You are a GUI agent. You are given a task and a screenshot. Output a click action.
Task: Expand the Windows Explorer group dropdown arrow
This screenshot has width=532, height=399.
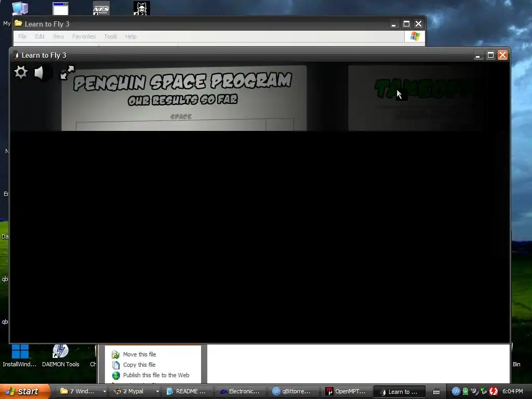(x=104, y=391)
